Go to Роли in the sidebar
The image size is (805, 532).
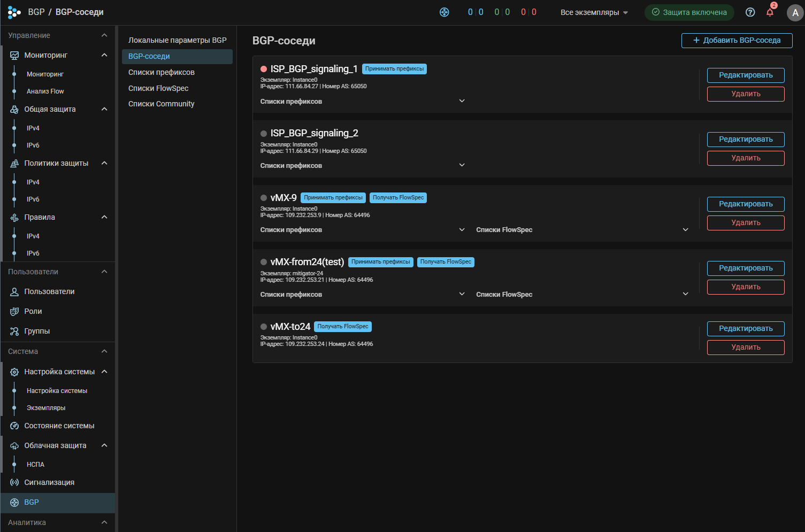click(33, 311)
